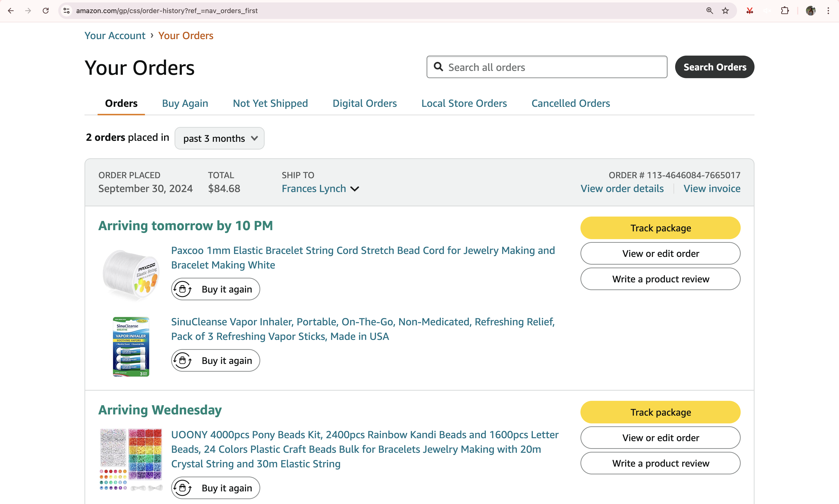Click Your Account breadcrumb link
The image size is (839, 504).
[115, 36]
